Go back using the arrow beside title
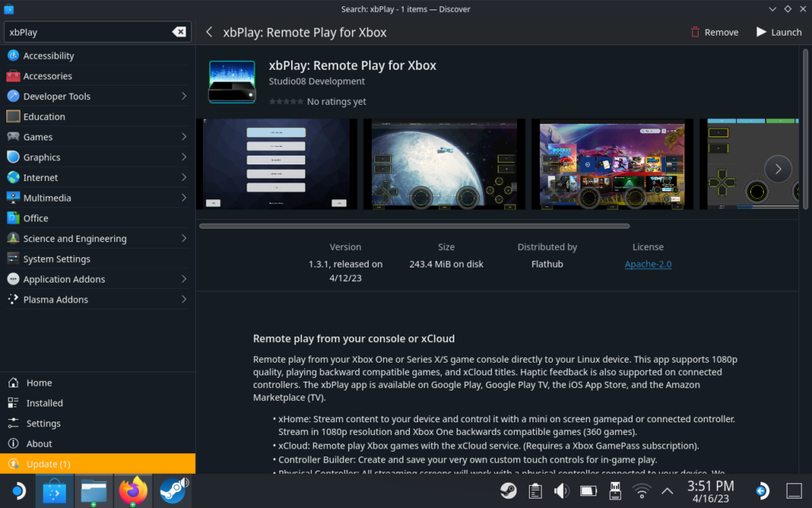Image resolution: width=812 pixels, height=508 pixels. point(209,32)
